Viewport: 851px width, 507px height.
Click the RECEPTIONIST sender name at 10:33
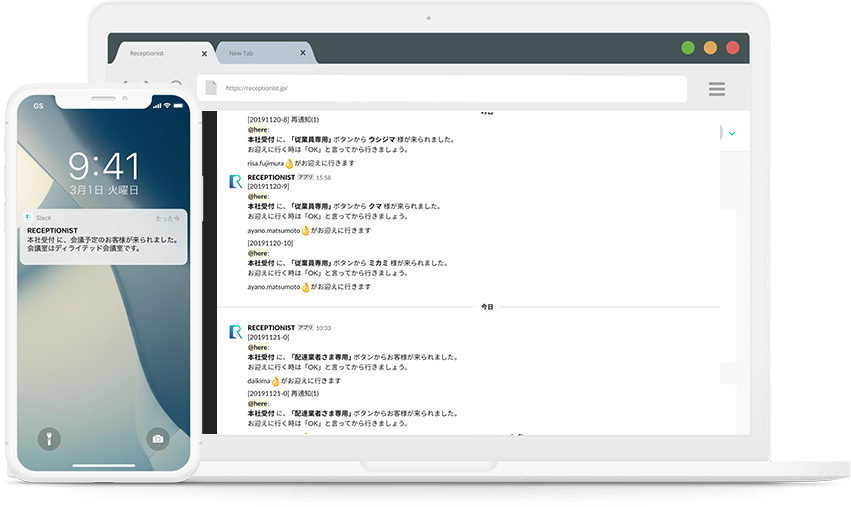coord(271,327)
